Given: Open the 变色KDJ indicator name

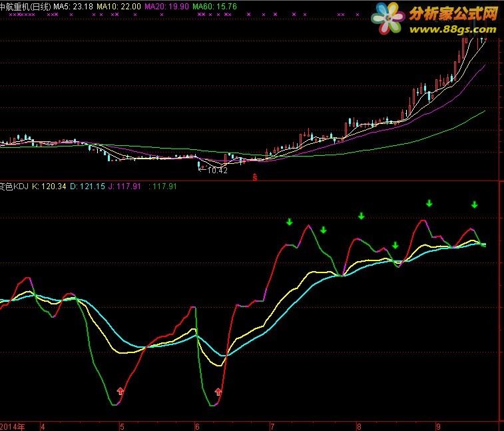Looking at the screenshot, I should pos(14,187).
